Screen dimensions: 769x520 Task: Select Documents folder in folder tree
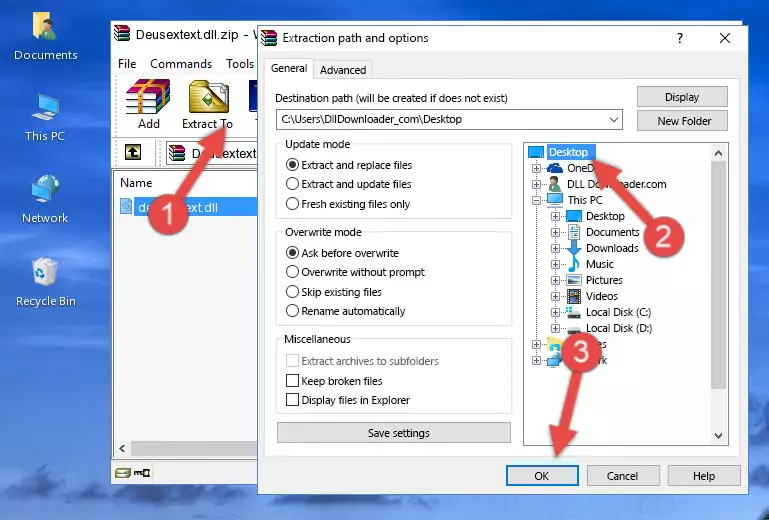tap(612, 232)
